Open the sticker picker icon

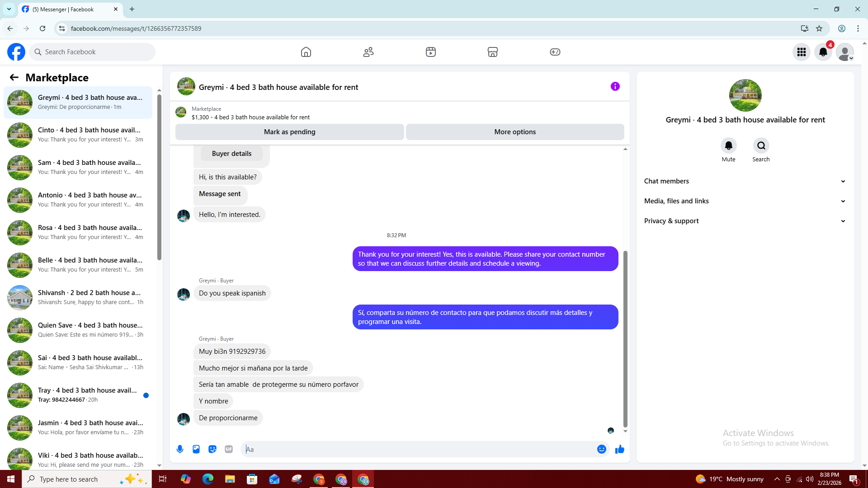click(x=212, y=449)
